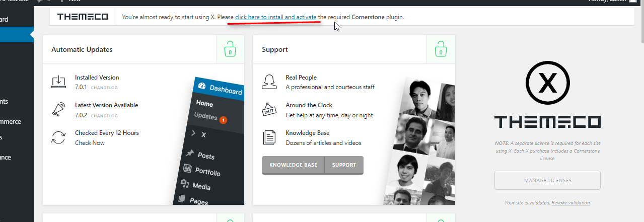The image size is (644, 222).
Task: Click the Revoke validation link
Action: (570, 203)
